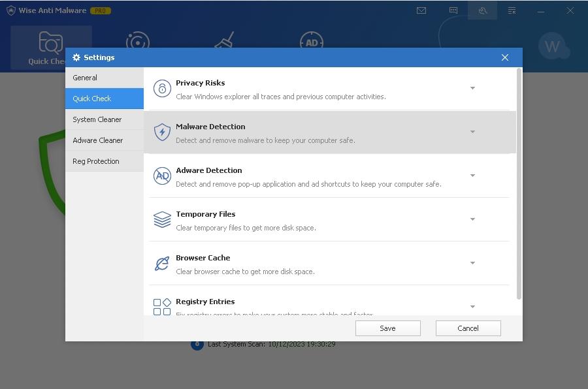Save the settings
This screenshot has width=588, height=389.
point(387,328)
